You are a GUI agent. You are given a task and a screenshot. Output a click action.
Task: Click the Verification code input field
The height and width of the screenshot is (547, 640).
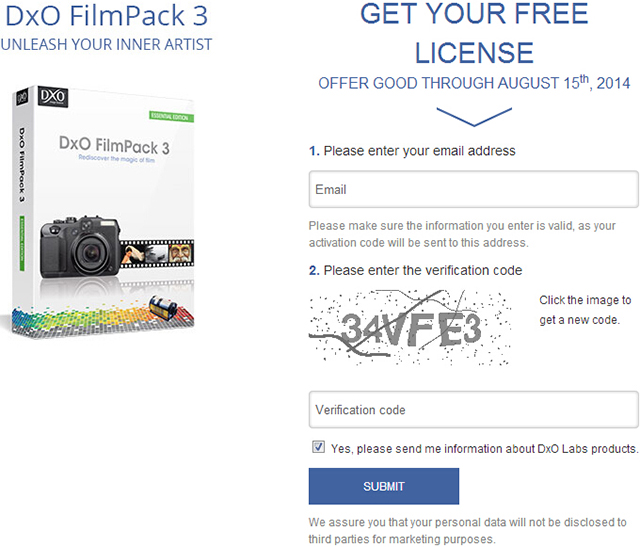pyautogui.click(x=473, y=410)
